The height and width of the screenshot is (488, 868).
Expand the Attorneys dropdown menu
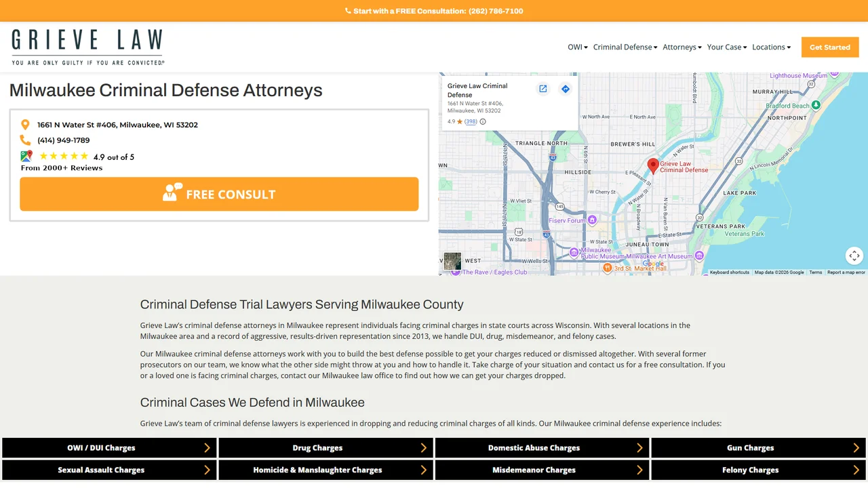pyautogui.click(x=682, y=47)
